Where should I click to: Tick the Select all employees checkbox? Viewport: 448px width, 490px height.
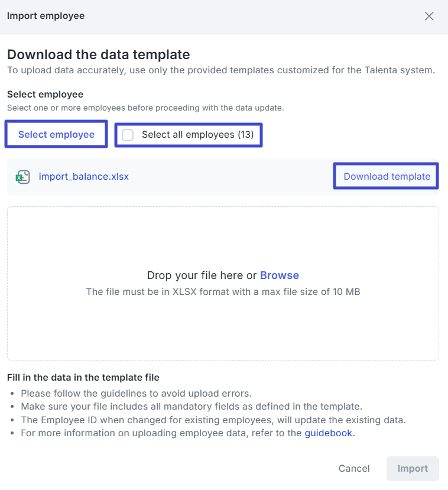[128, 135]
